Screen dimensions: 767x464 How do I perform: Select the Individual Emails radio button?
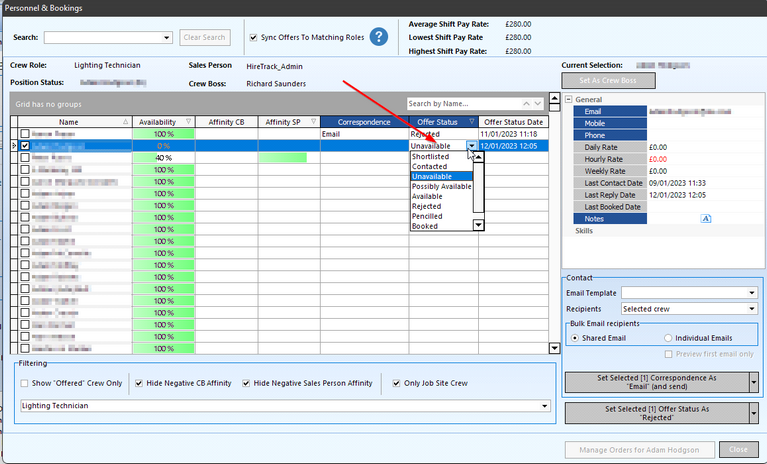coord(667,338)
